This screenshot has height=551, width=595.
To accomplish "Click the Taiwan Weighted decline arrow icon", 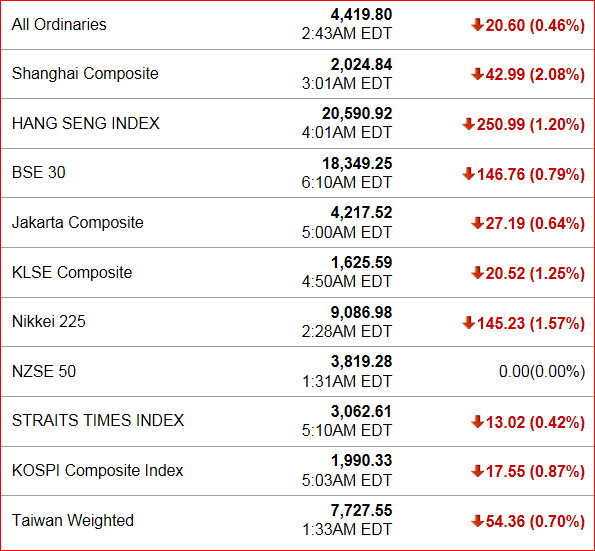I will point(477,521).
